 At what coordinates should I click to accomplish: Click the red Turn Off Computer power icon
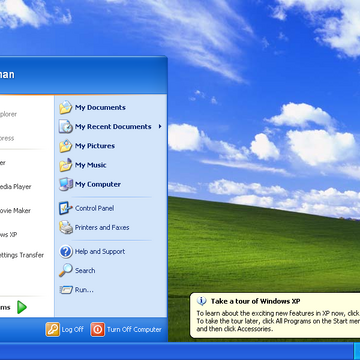tap(98, 329)
